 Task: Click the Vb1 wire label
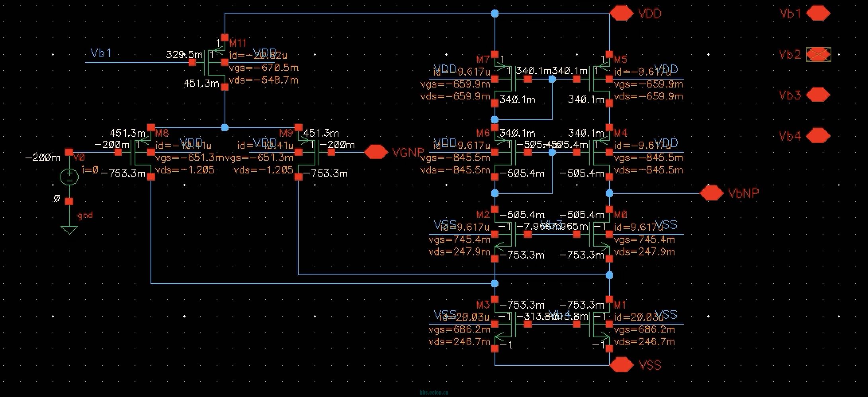pos(101,53)
